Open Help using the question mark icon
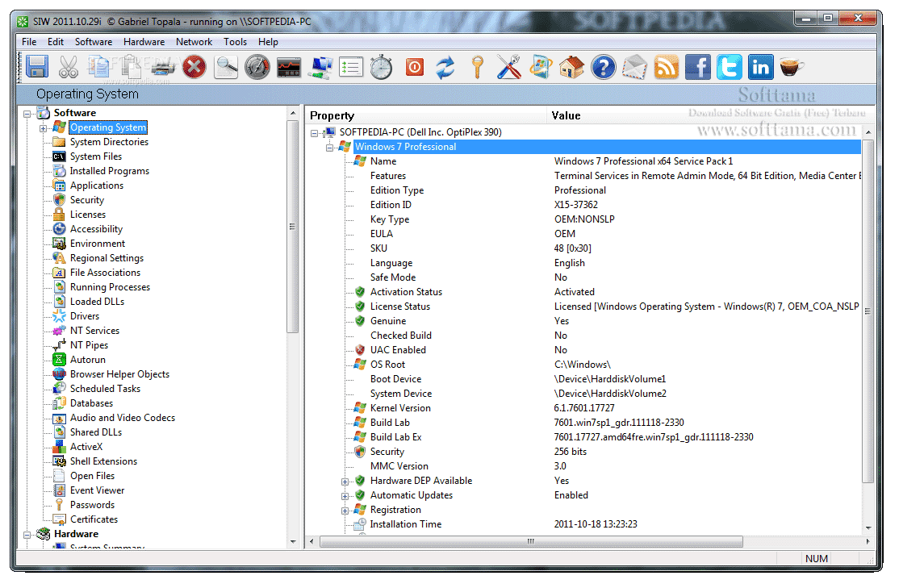The height and width of the screenshot is (588, 899). click(603, 66)
